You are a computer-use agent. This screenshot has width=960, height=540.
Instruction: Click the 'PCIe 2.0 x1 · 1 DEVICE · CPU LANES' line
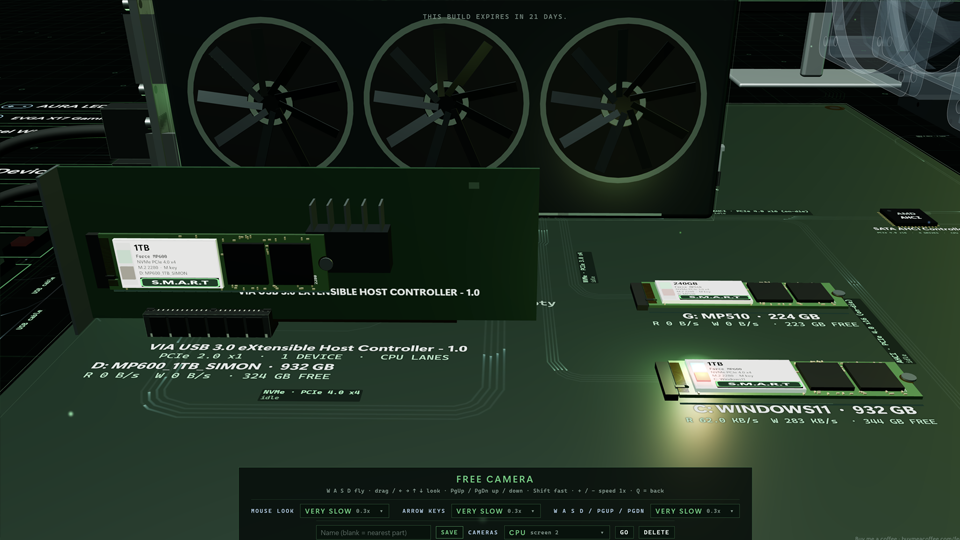click(x=304, y=356)
